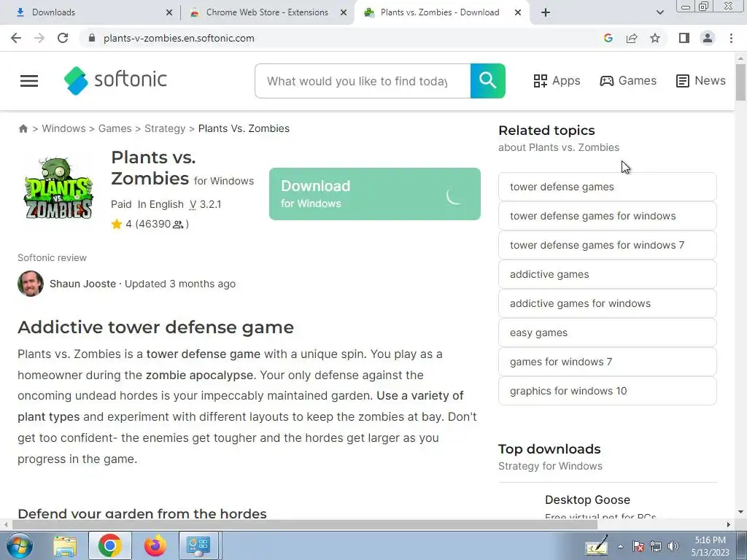Select 'addictive games' topic
The width and height of the screenshot is (747, 560).
608,274
